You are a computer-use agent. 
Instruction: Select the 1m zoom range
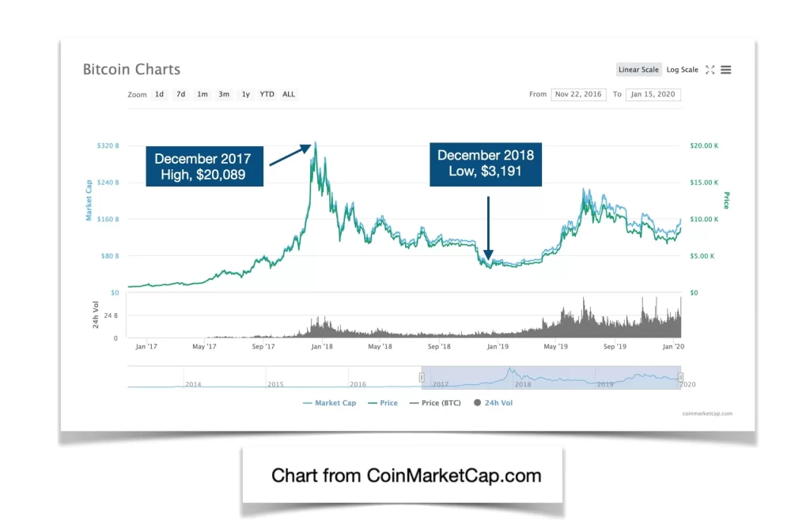point(202,94)
